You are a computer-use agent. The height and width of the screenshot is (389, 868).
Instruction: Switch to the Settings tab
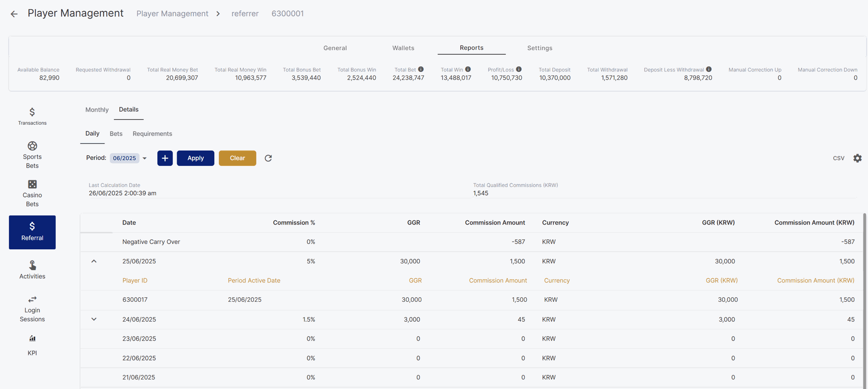(x=540, y=48)
